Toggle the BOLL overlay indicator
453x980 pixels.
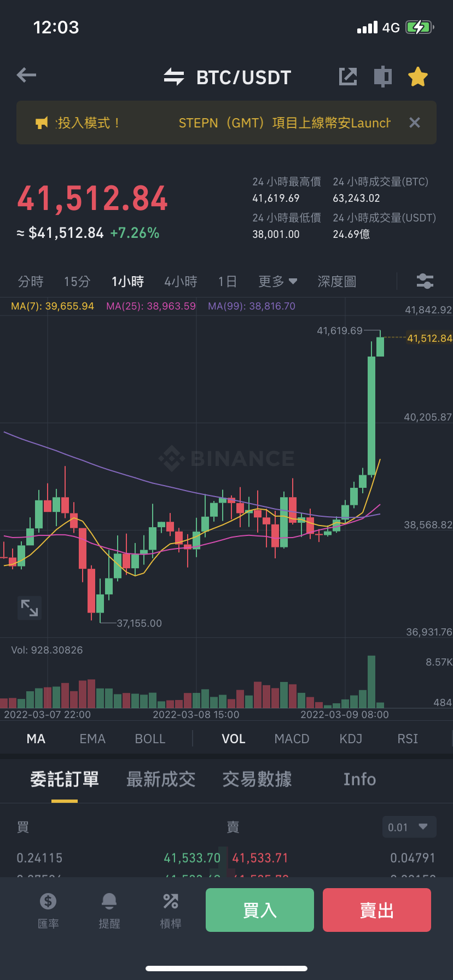(150, 739)
